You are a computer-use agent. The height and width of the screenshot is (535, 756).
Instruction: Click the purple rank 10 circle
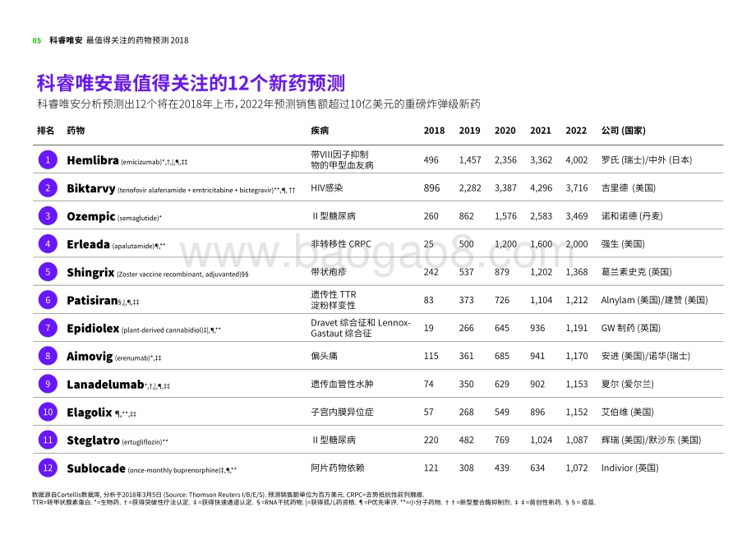48,412
